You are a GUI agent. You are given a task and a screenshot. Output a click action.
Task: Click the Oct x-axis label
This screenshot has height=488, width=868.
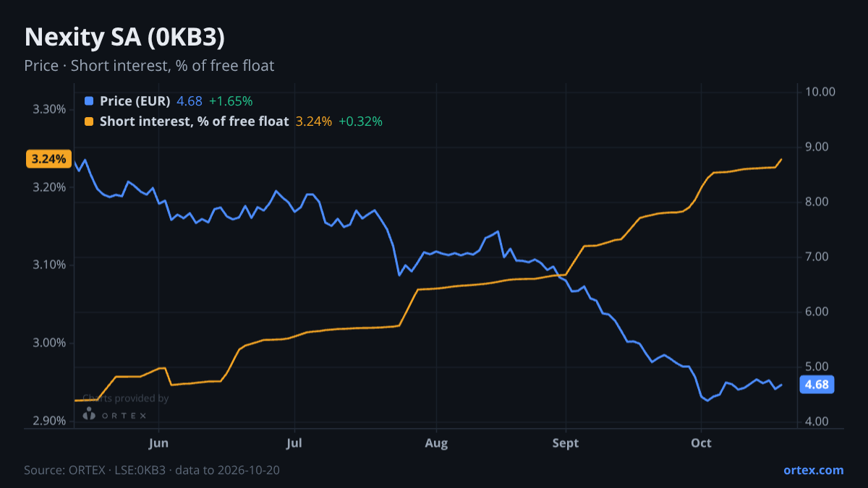pyautogui.click(x=701, y=442)
